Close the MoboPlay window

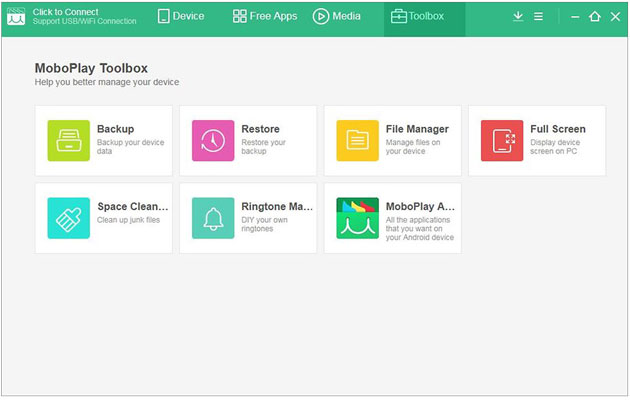click(x=615, y=16)
